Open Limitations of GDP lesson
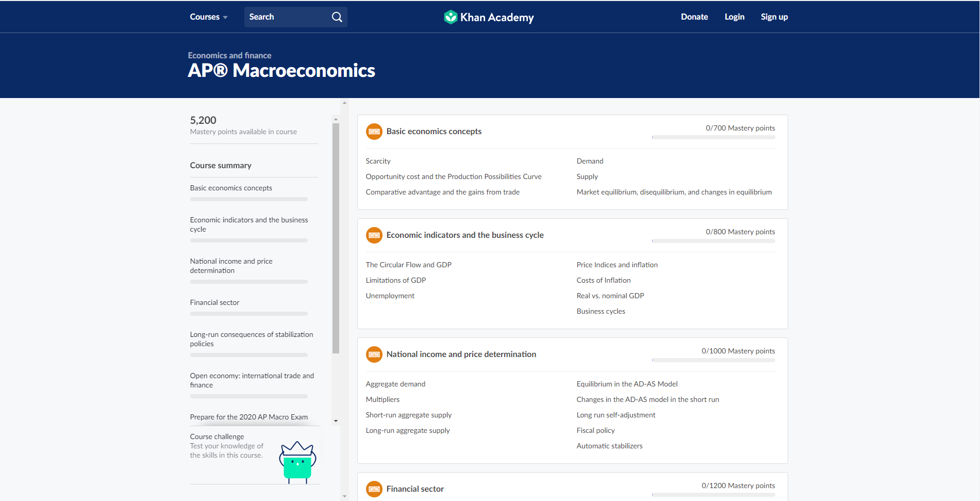980x501 pixels. (396, 280)
